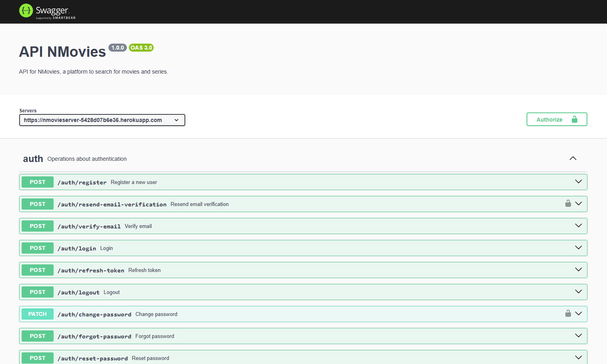
Task: Click the padlock on /auth/change-password
Action: [568, 313]
